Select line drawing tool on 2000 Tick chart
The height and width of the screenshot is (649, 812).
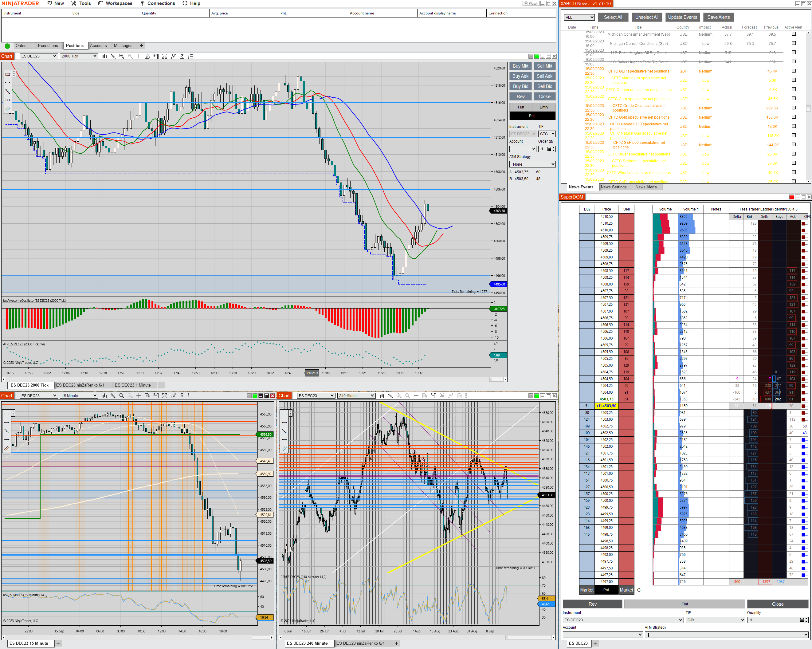pyautogui.click(x=8, y=82)
